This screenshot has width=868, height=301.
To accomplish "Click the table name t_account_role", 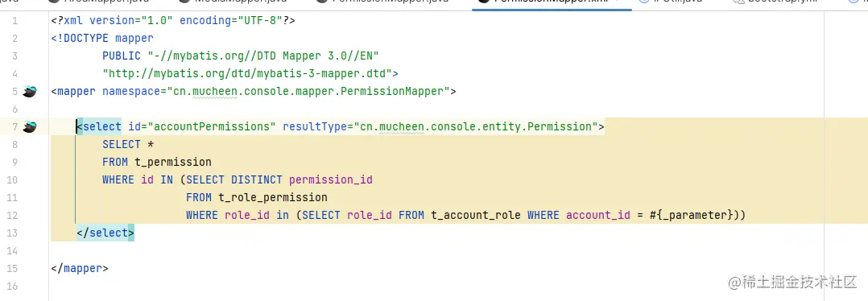I will point(476,215).
